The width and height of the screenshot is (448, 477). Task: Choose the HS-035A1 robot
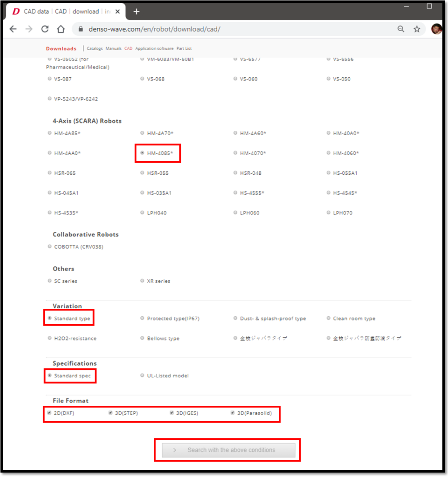coord(142,192)
